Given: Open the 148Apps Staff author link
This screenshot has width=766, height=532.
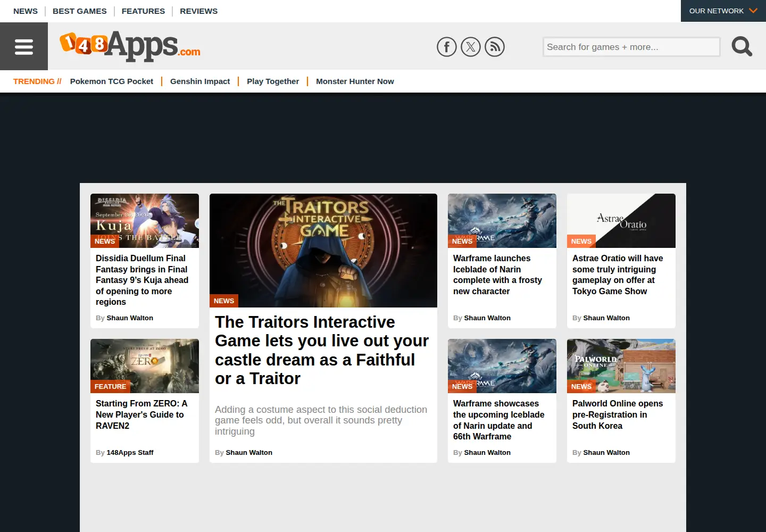Looking at the screenshot, I should [x=130, y=453].
